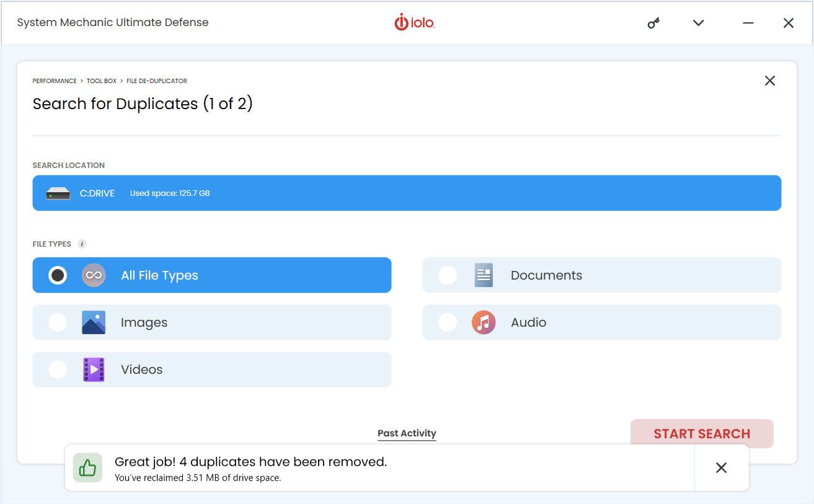Close the System Mechanic window
The height and width of the screenshot is (504, 814).
789,23
